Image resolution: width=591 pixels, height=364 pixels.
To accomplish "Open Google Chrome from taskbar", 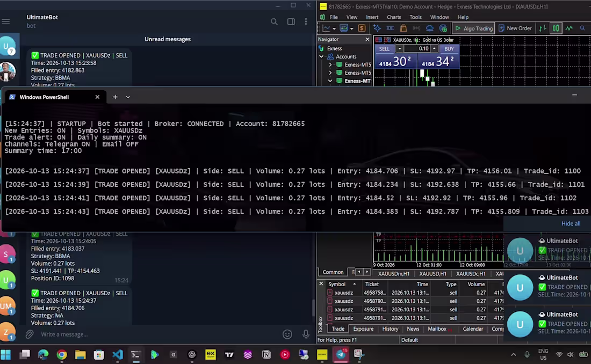I will coord(62,354).
